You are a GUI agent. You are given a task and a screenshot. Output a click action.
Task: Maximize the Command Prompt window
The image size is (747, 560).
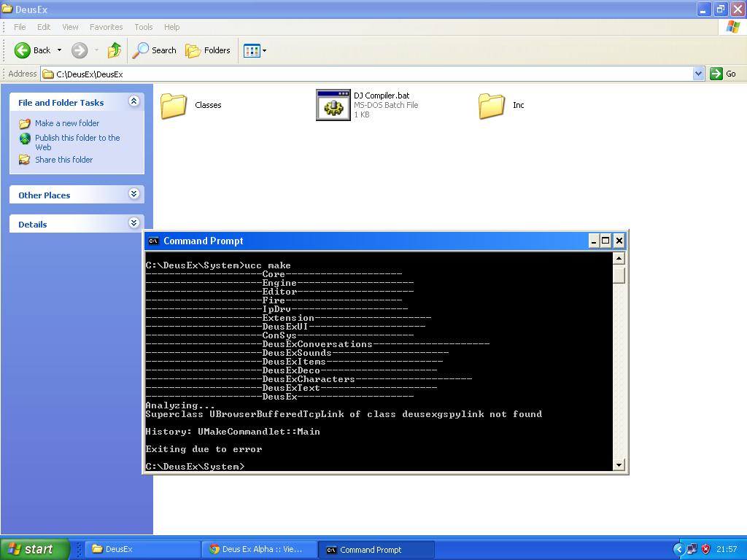(605, 241)
